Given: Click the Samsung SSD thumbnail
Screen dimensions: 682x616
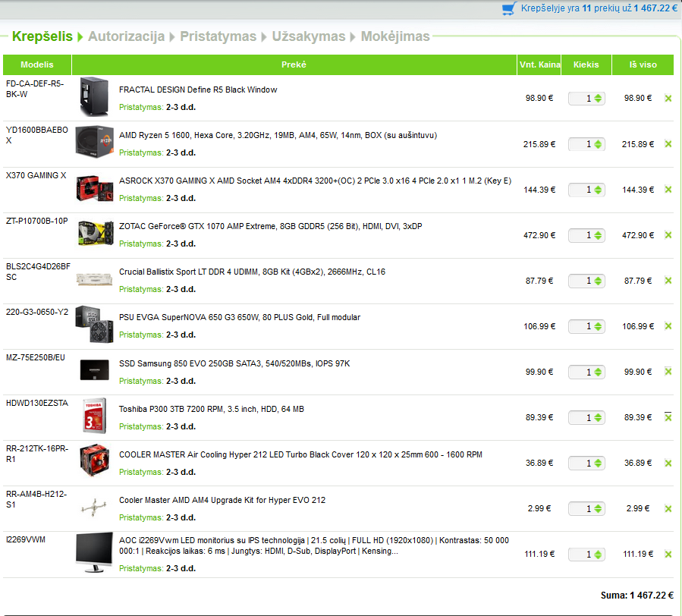Looking at the screenshot, I should click(x=94, y=370).
